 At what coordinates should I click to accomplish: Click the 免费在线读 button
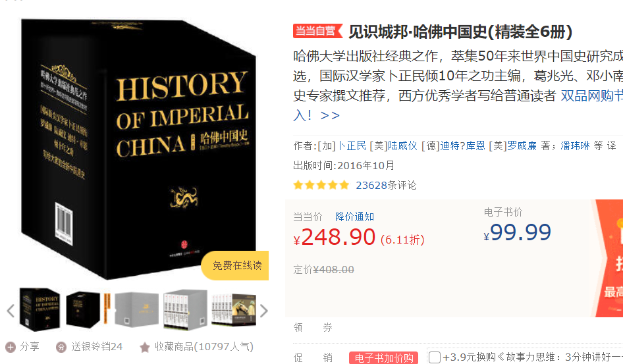click(236, 265)
